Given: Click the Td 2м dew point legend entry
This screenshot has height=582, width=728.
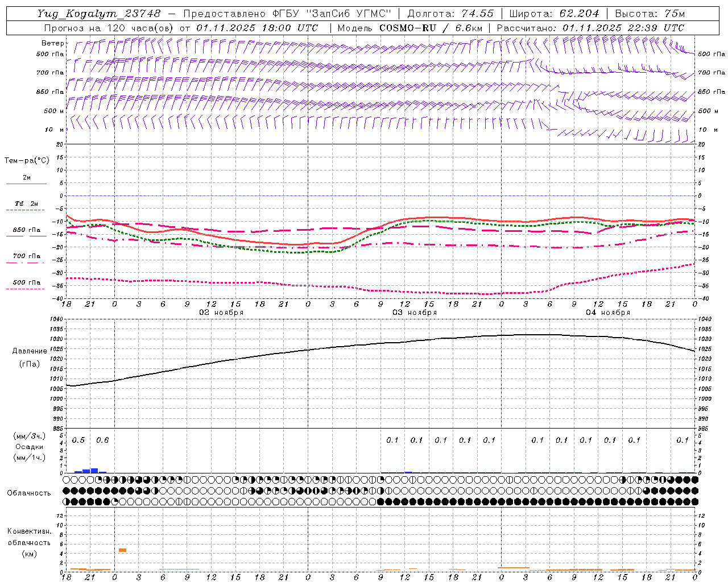Looking at the screenshot, I should coord(26,203).
